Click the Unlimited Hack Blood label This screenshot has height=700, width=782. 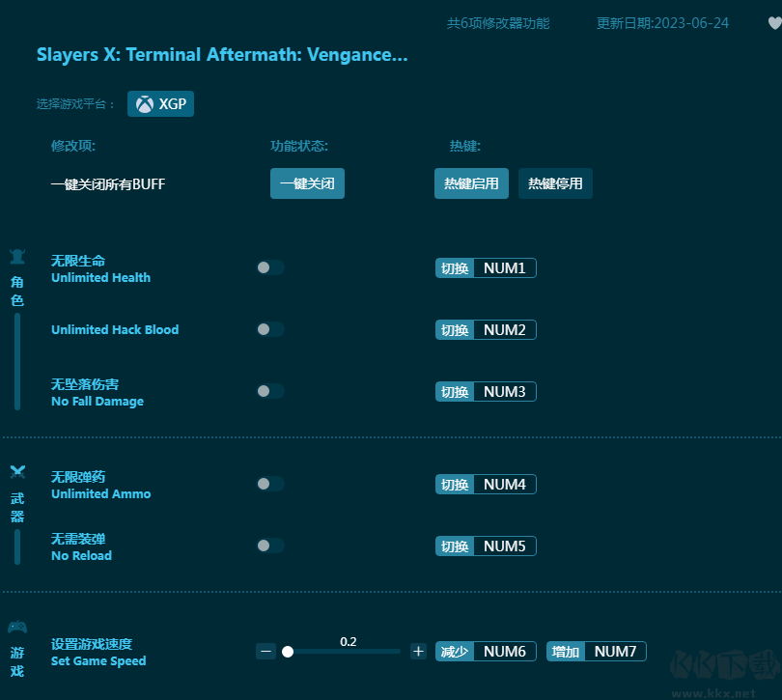point(115,330)
